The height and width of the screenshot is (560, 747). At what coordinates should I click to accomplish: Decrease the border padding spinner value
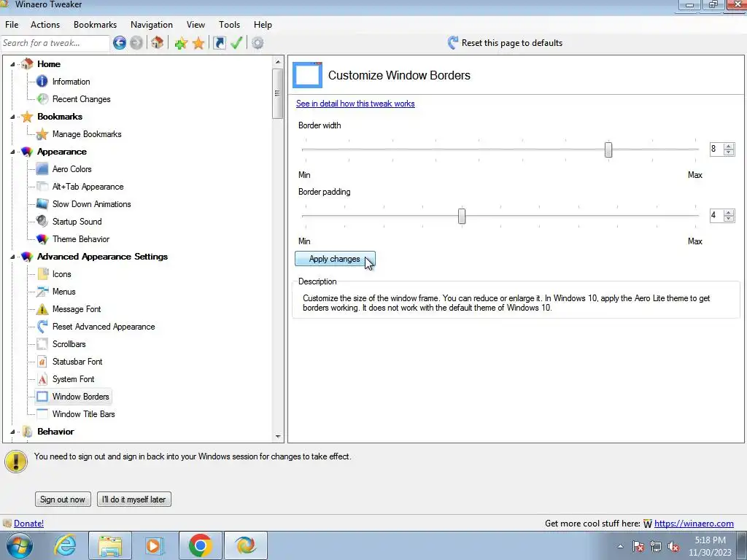click(729, 219)
